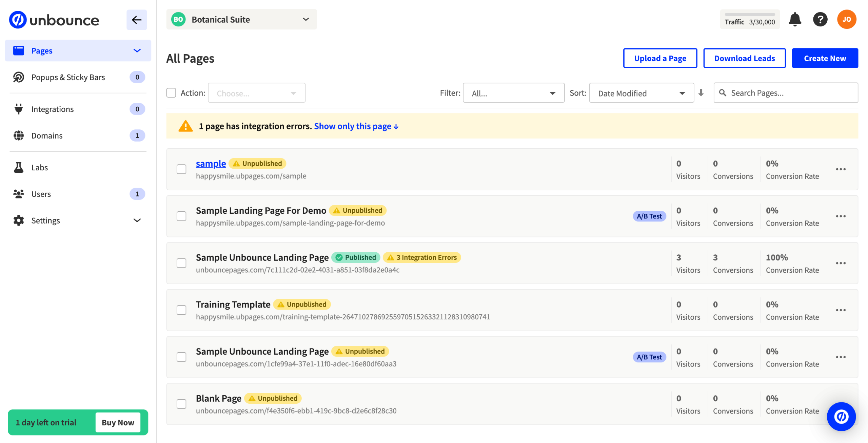
Task: Click Show only this page link
Action: 356,126
